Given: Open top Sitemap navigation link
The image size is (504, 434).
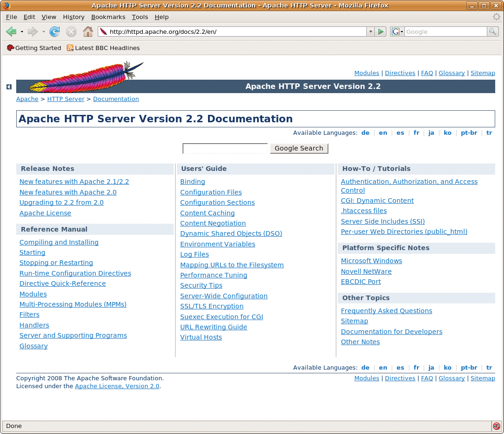Looking at the screenshot, I should (x=483, y=73).
